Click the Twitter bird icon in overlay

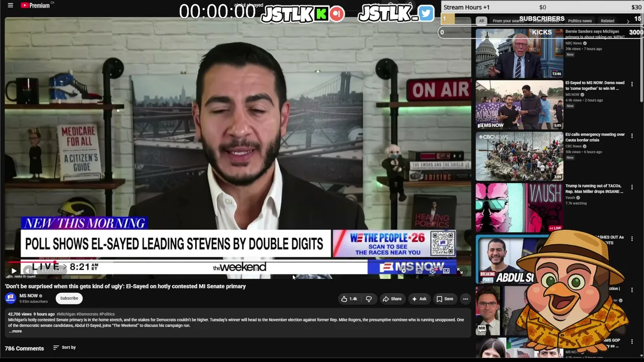point(426,14)
